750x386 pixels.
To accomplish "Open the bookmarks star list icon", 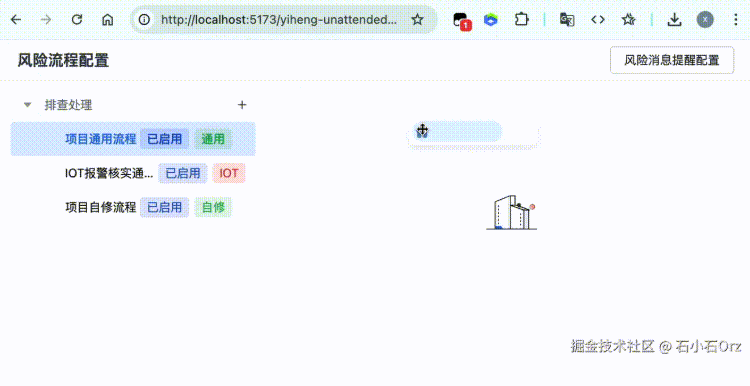I will click(x=628, y=20).
